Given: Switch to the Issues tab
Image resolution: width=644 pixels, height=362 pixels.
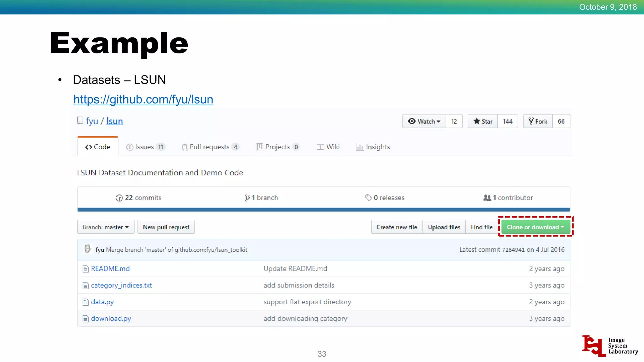Looking at the screenshot, I should tap(146, 147).
